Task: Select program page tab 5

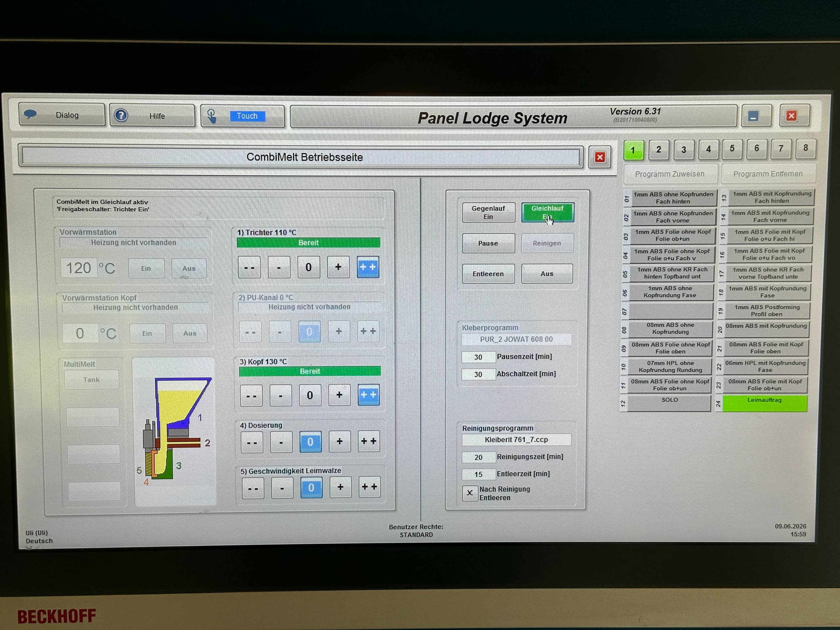Action: pyautogui.click(x=732, y=149)
